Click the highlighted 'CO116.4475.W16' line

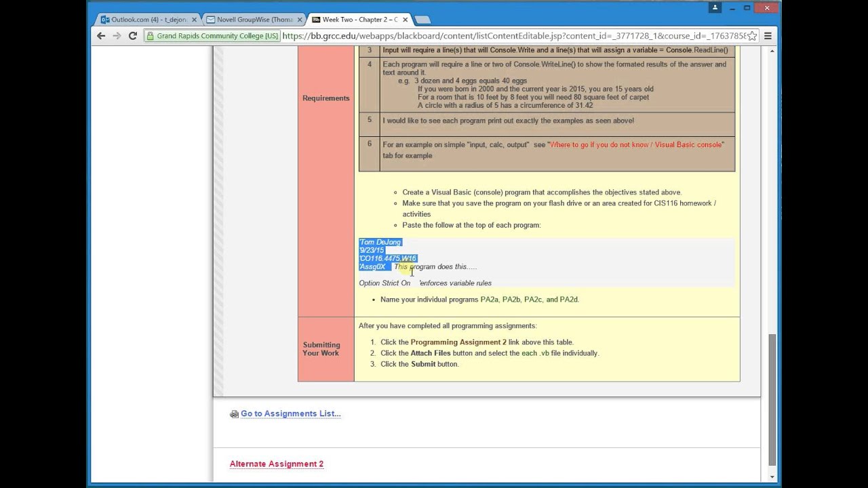click(x=388, y=258)
